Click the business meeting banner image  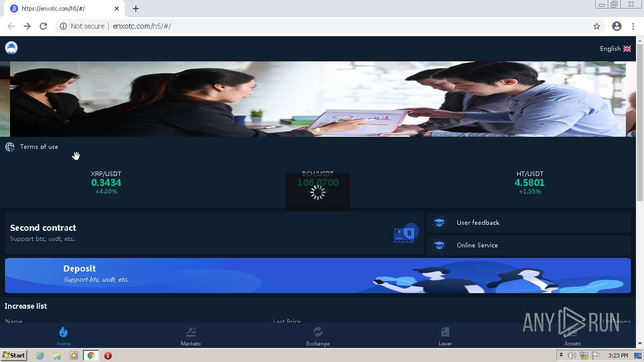point(318,99)
